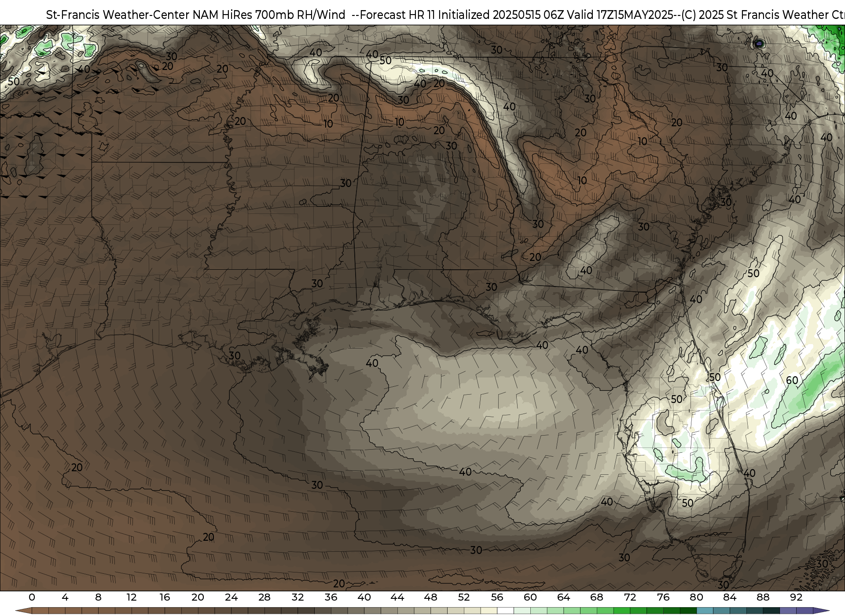Click the colorbar label "4"
Viewport: 845px width, 616px height.
click(x=65, y=598)
